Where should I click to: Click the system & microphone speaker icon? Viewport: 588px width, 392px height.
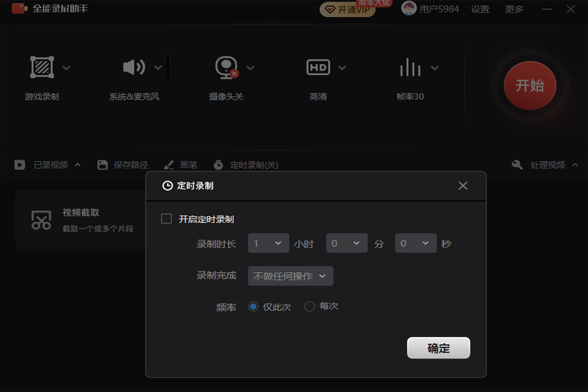point(134,68)
